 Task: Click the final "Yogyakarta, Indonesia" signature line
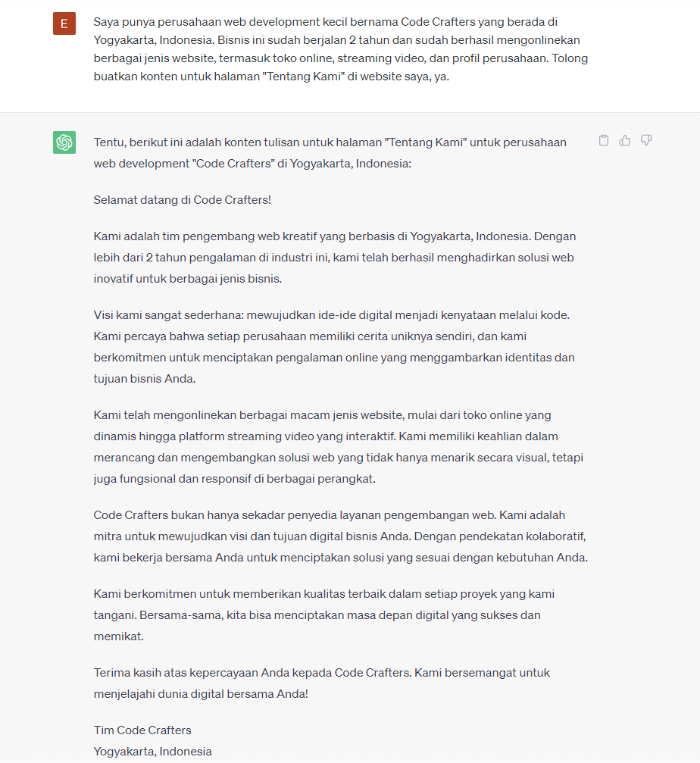pyautogui.click(x=153, y=752)
